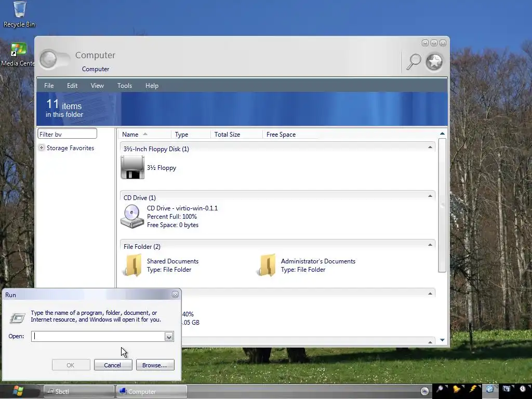Screen dimensions: 532x399
Task: Click the round back navigation button
Action: click(x=48, y=59)
